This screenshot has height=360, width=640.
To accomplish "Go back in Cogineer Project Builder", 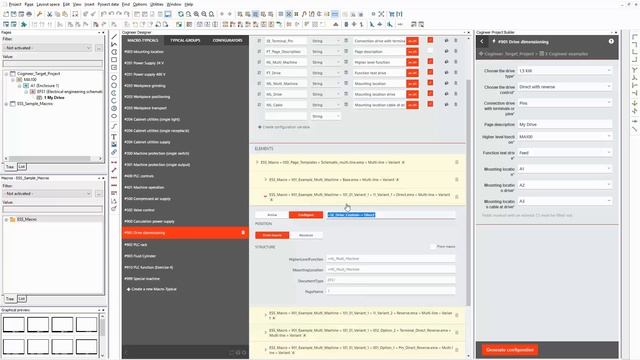I will (482, 41).
